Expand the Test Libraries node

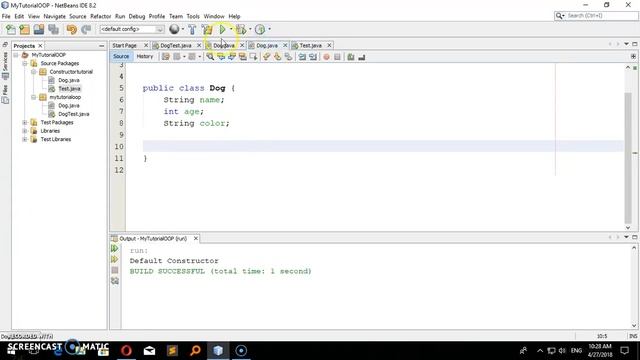(25, 139)
